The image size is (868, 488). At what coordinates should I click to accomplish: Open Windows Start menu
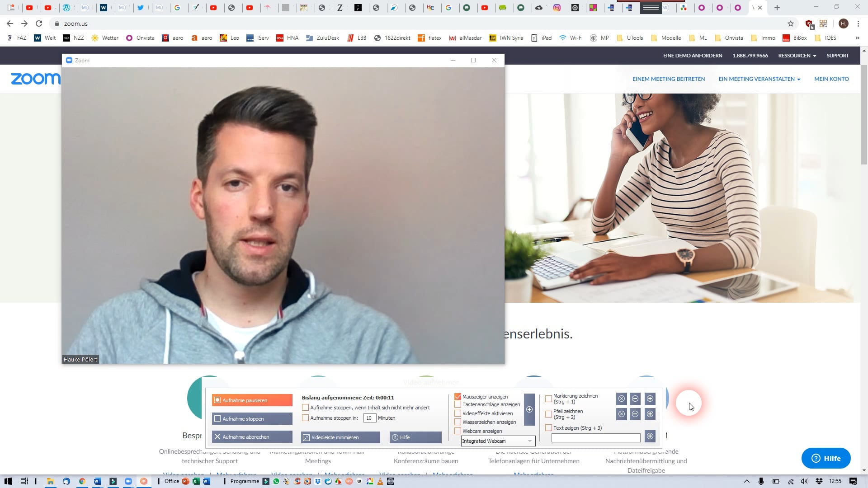(x=8, y=481)
